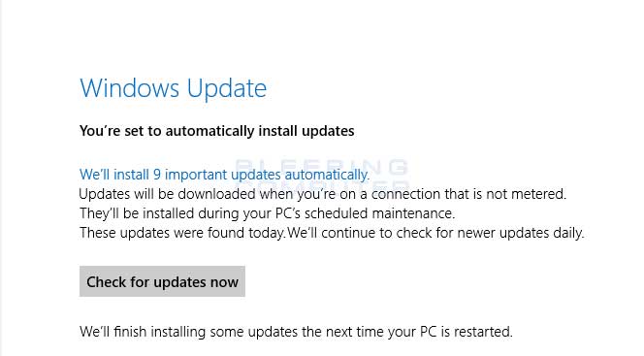Click 'important updates' in the blue link
This screenshot has width=644, height=356.
[223, 175]
